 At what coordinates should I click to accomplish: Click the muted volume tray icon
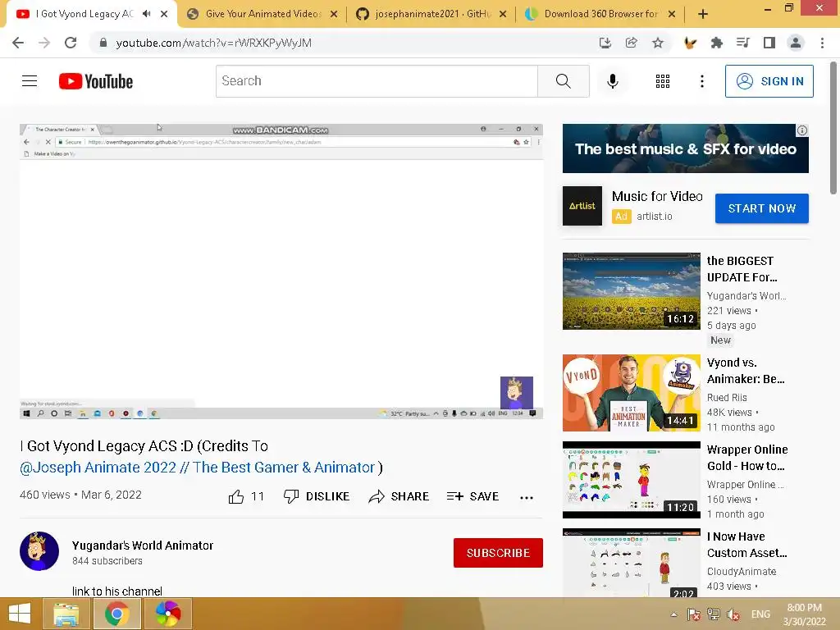tap(733, 614)
